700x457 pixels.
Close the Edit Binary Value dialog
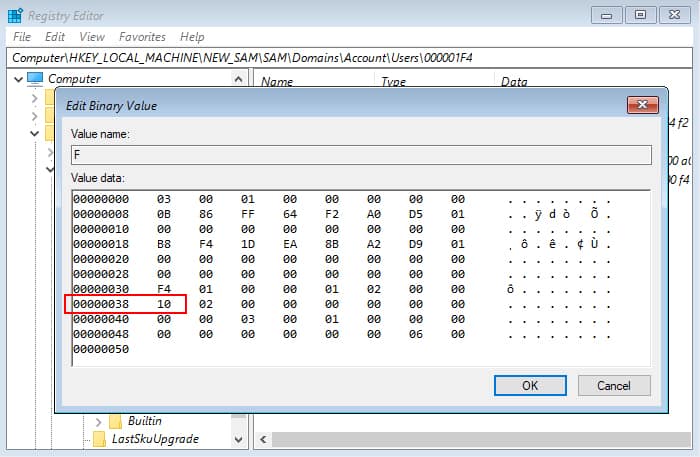click(x=642, y=105)
